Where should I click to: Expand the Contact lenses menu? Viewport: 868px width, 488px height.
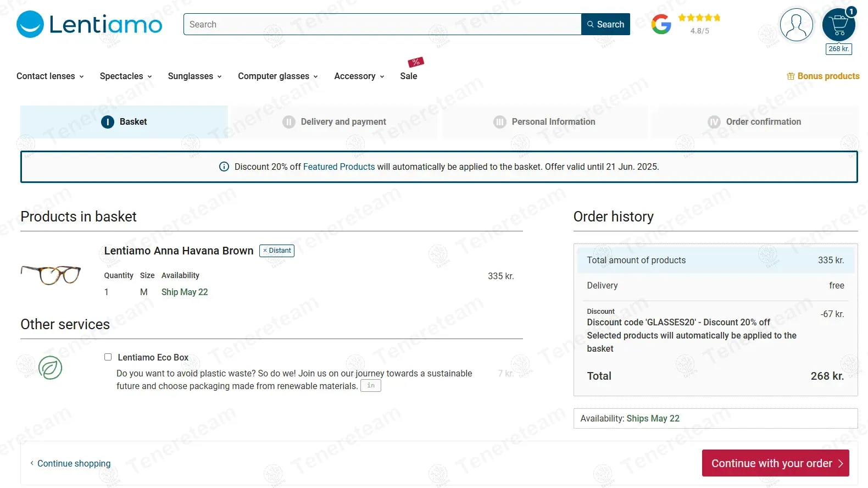pos(50,76)
